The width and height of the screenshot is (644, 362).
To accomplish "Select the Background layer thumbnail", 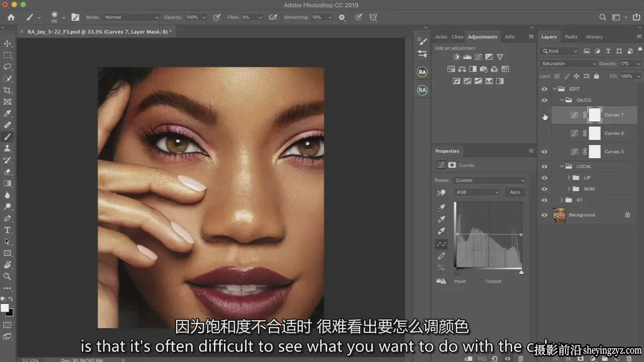I will [559, 215].
